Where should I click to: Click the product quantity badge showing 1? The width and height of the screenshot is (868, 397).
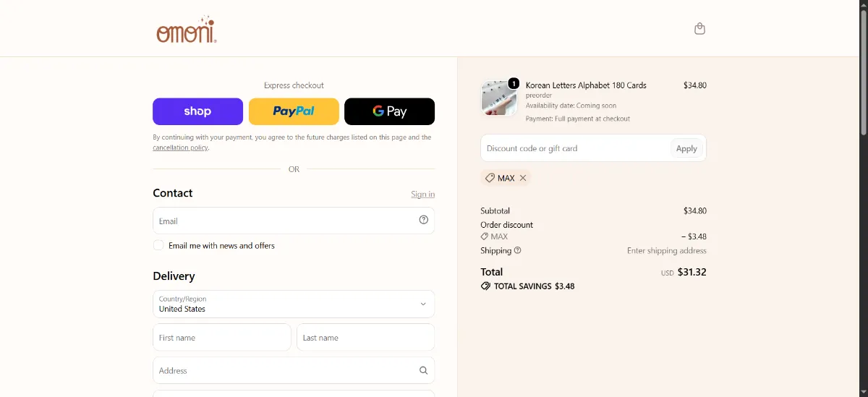(x=514, y=83)
